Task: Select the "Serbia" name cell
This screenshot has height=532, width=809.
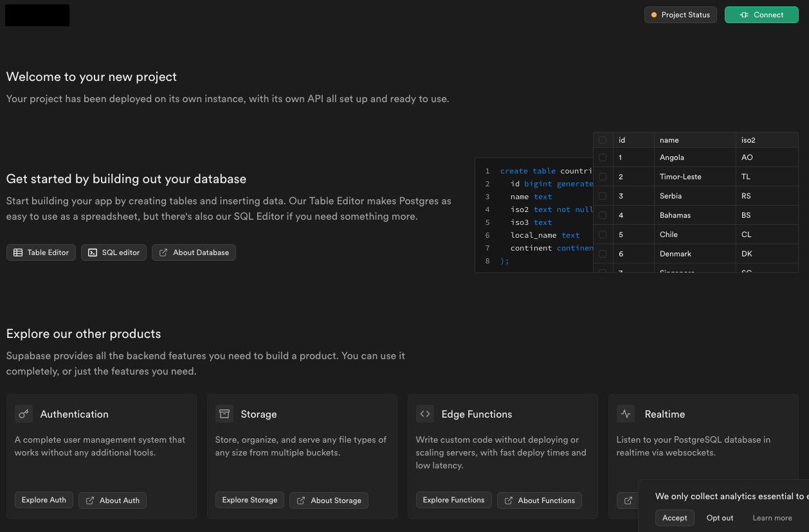Action: click(695, 196)
